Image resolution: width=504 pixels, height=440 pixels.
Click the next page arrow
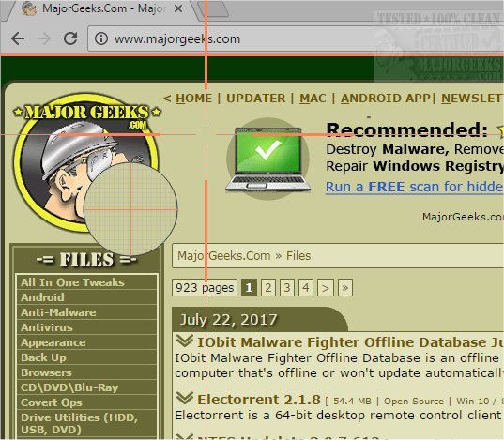pyautogui.click(x=326, y=288)
